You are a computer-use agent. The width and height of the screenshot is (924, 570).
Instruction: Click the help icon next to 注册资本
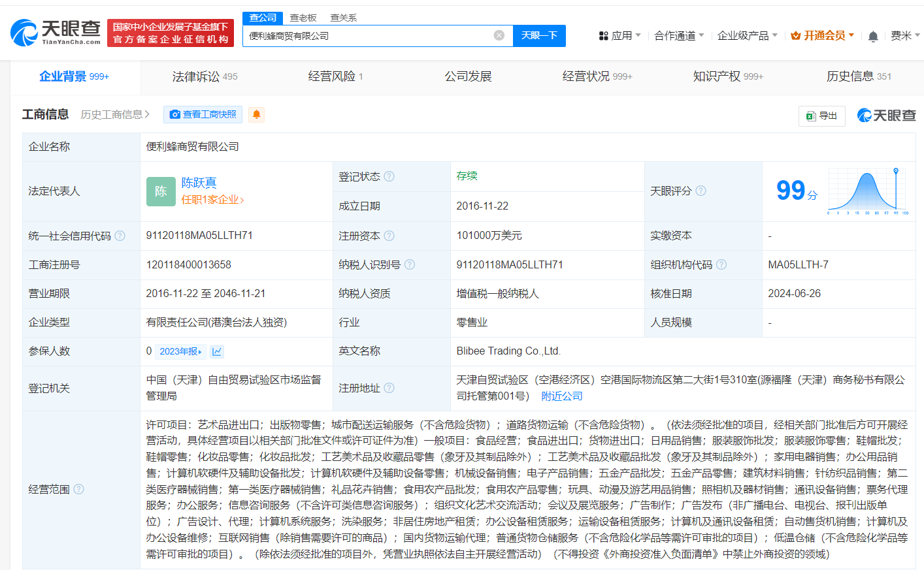(x=389, y=236)
